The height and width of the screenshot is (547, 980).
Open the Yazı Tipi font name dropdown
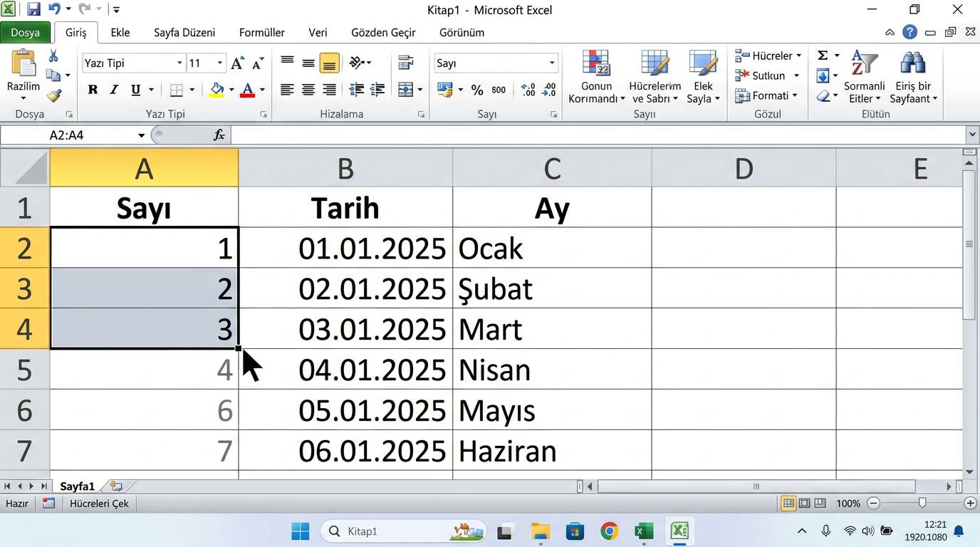179,63
